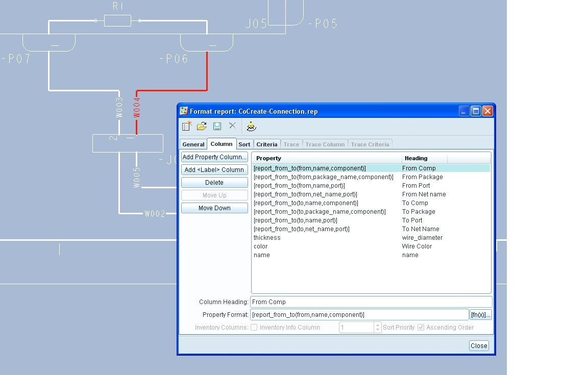Click the J05 connector label in schematic
This screenshot has width=588, height=375.
256,24
